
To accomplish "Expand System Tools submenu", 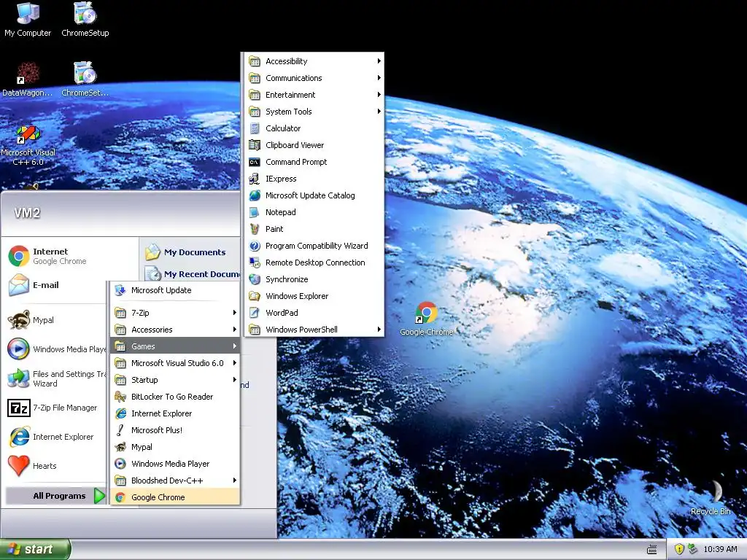I will click(314, 112).
